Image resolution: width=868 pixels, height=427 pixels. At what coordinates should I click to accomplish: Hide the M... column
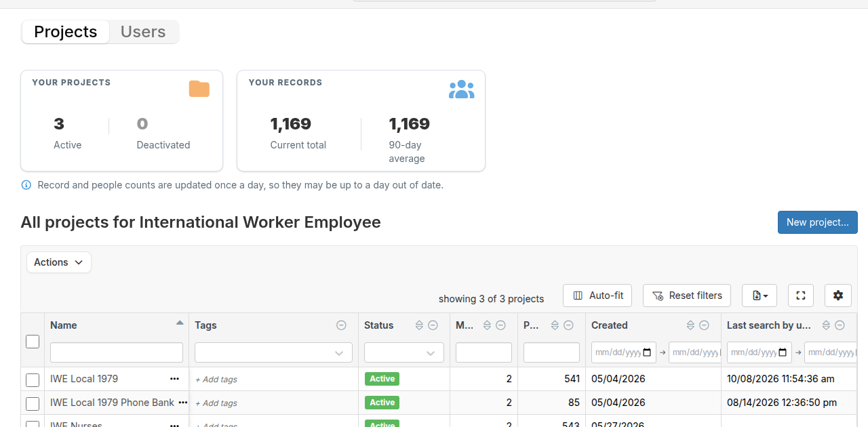(x=500, y=325)
